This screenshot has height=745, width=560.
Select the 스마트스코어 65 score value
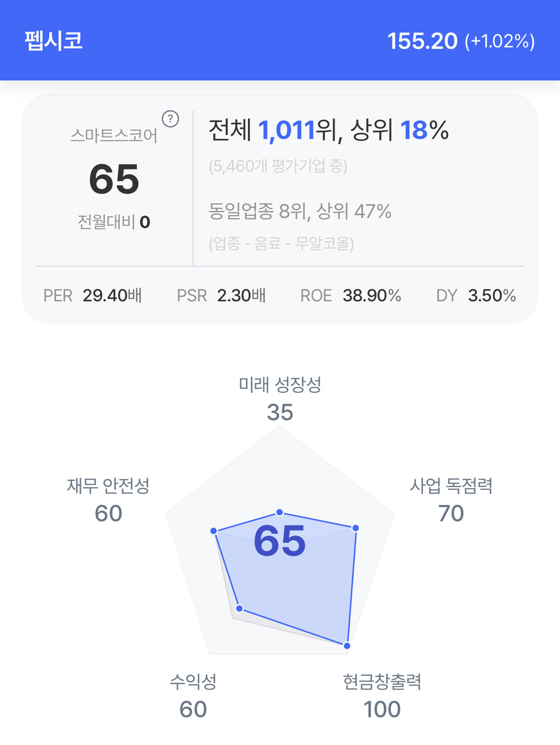[114, 179]
